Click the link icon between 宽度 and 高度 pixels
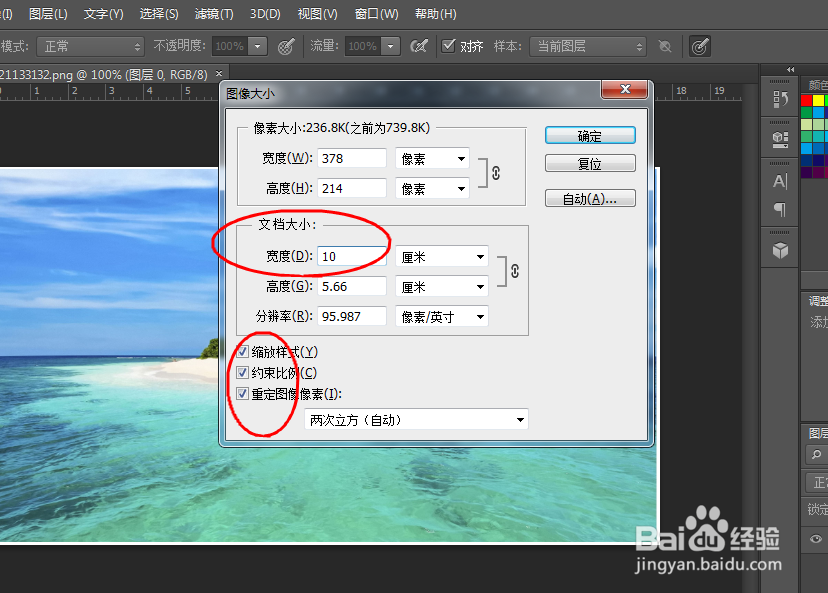 (496, 172)
